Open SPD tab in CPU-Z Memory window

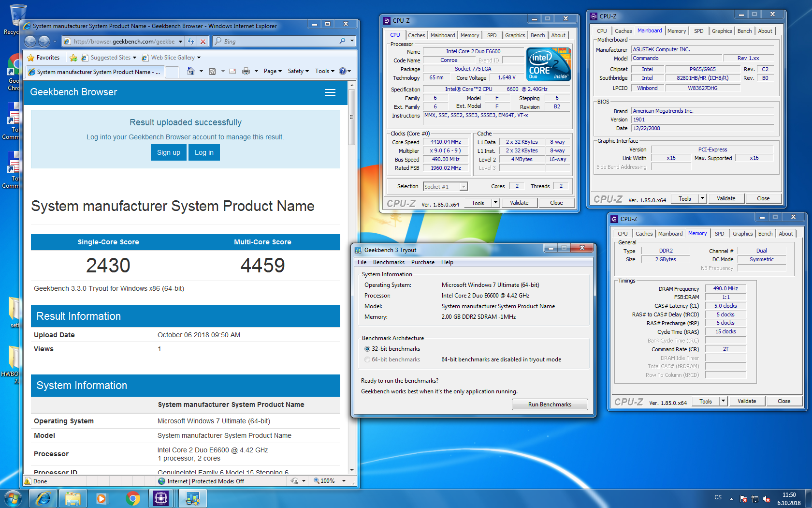[x=719, y=234]
